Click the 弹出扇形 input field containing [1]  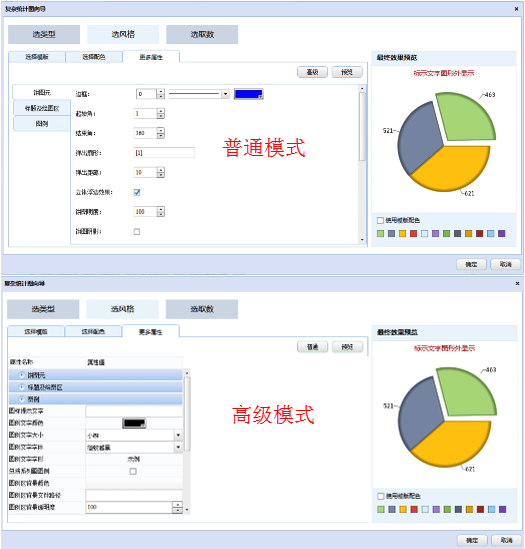coord(164,153)
